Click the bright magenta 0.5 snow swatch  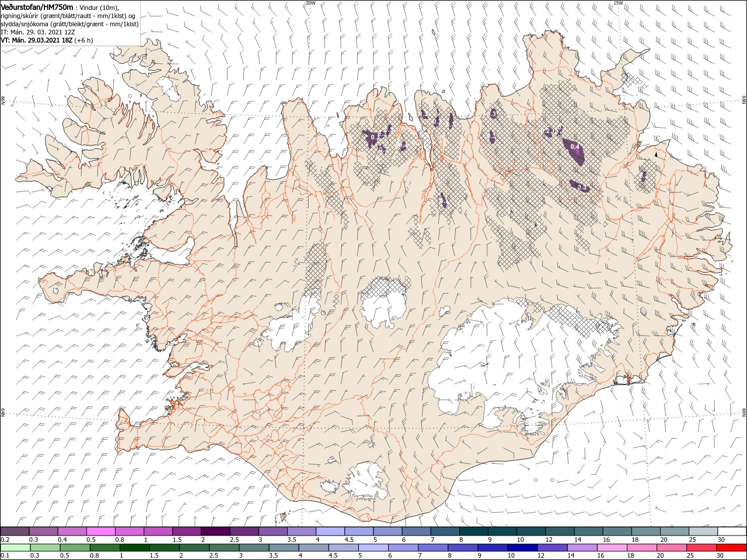pos(101,531)
